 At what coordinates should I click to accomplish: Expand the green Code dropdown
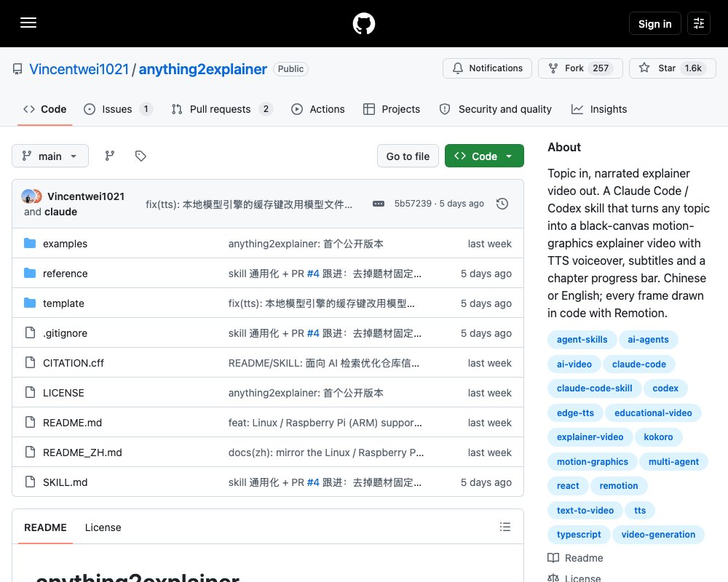coord(484,156)
